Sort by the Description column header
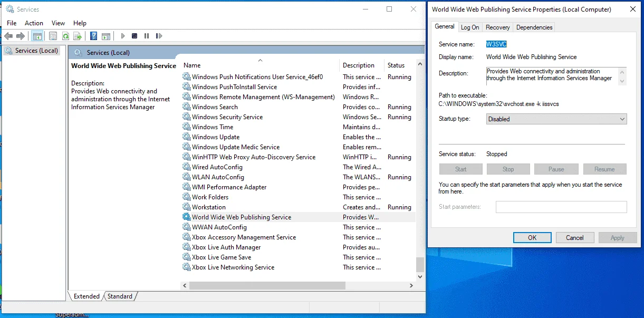Viewport: 644px width, 318px height. [362, 65]
